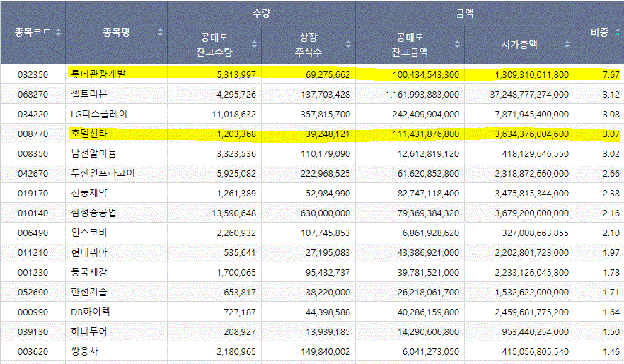Viewport: 624px width, 364px height.
Task: Click stock code 008770
Action: [x=33, y=134]
